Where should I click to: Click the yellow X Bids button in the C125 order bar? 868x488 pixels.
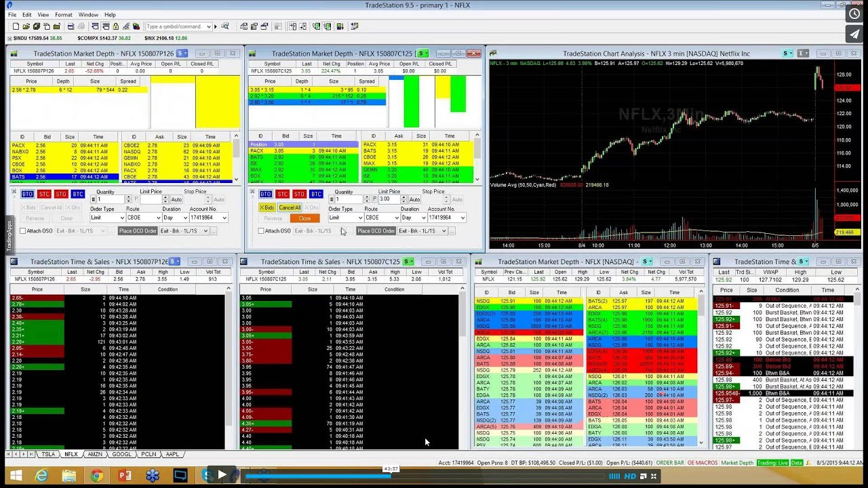(x=267, y=207)
